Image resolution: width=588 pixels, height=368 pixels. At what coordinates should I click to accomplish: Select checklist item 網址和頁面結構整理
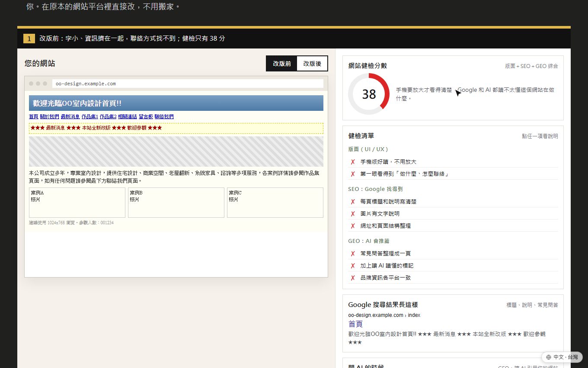453,226
